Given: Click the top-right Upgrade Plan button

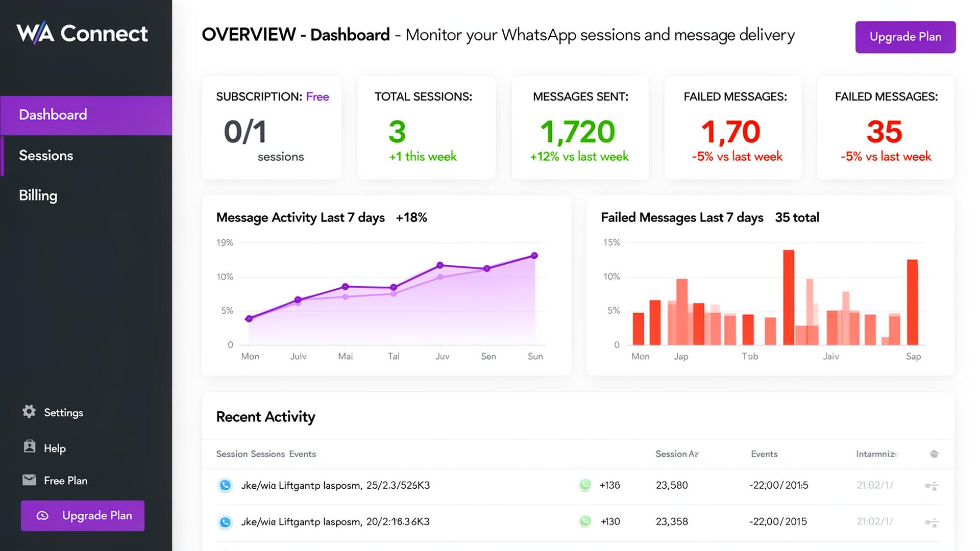Looking at the screenshot, I should pos(905,37).
